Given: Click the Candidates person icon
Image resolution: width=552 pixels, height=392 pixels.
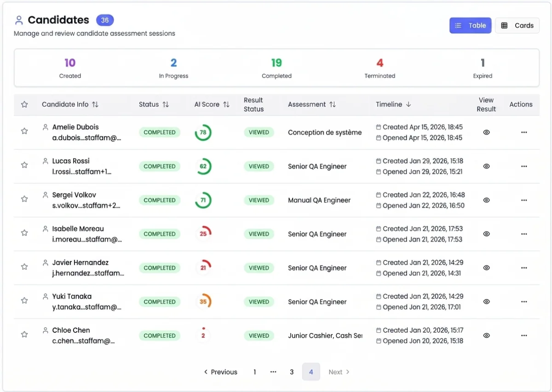Looking at the screenshot, I should [x=19, y=20].
